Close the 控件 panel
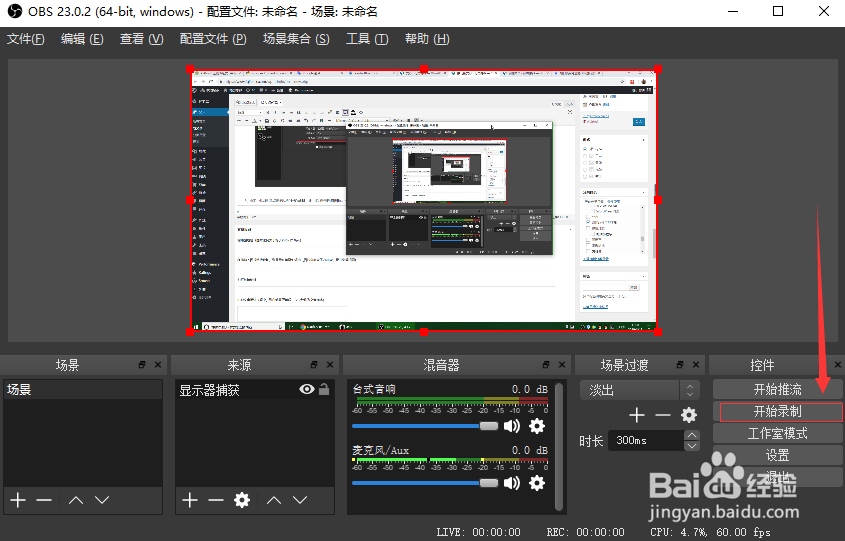 click(838, 365)
